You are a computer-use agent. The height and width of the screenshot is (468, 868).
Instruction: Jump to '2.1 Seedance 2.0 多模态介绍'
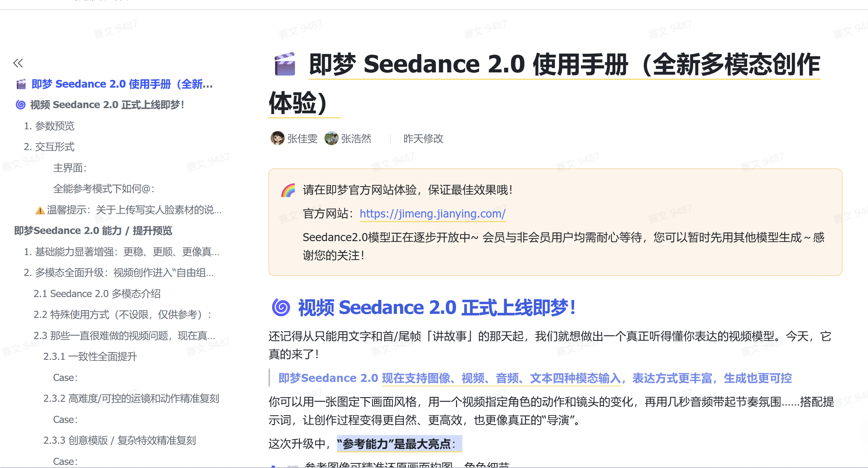(x=97, y=294)
